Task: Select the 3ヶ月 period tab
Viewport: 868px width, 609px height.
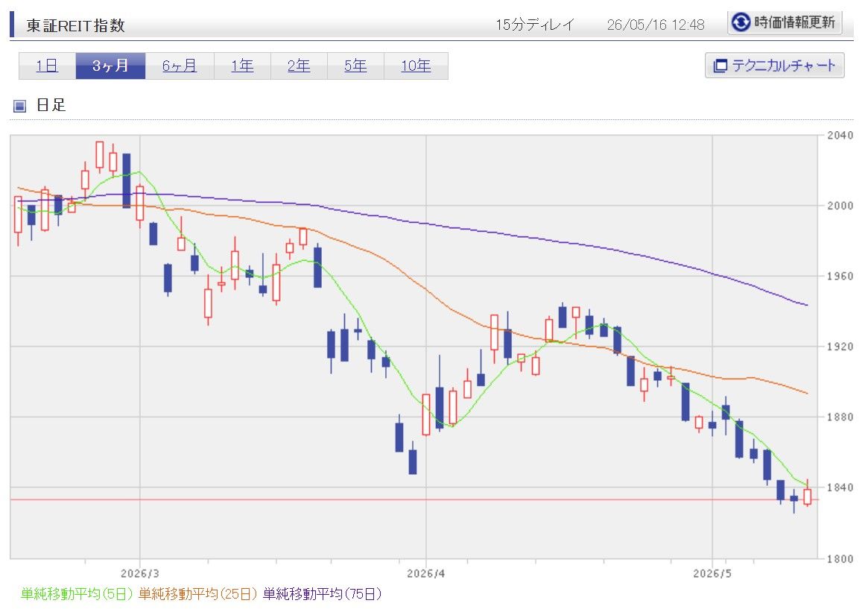Action: (x=111, y=66)
